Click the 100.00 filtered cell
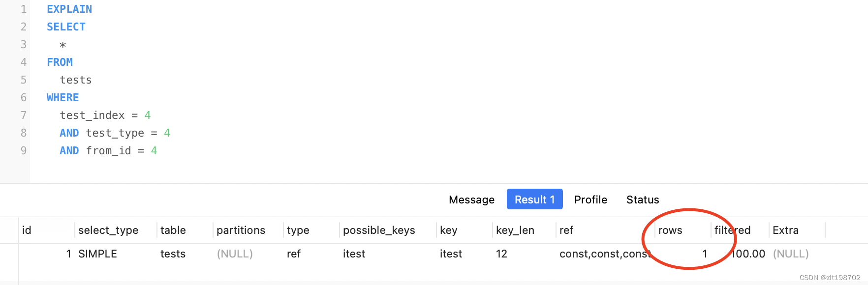The image size is (868, 285). point(748,254)
